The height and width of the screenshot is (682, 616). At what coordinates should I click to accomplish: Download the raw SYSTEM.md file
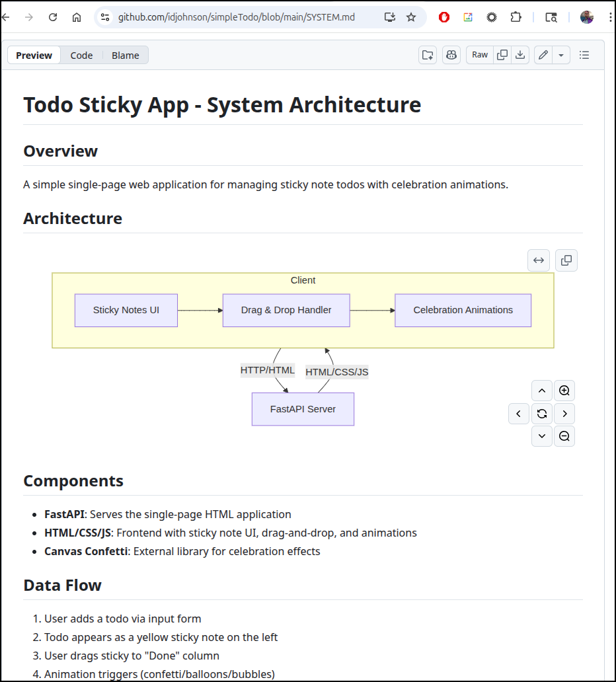[x=520, y=55]
